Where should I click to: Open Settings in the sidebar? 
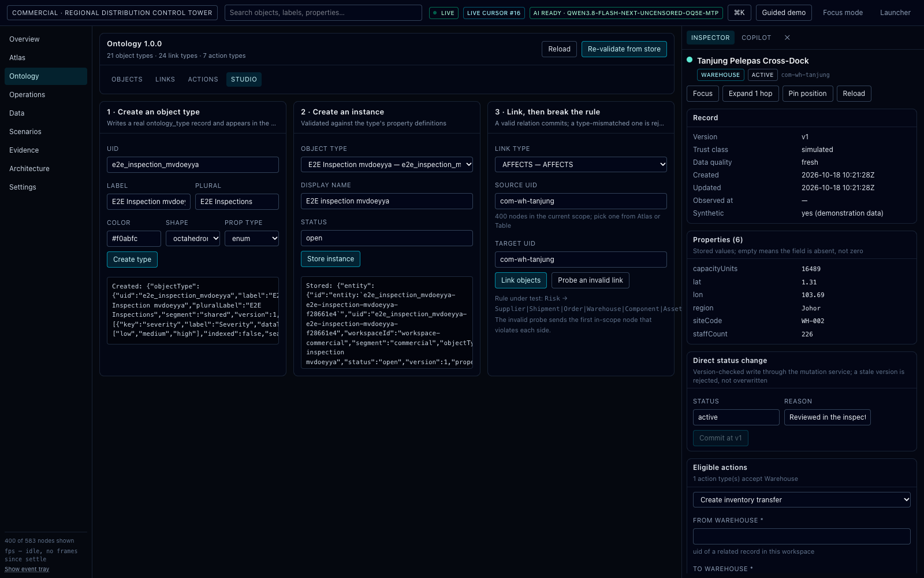click(x=46, y=187)
